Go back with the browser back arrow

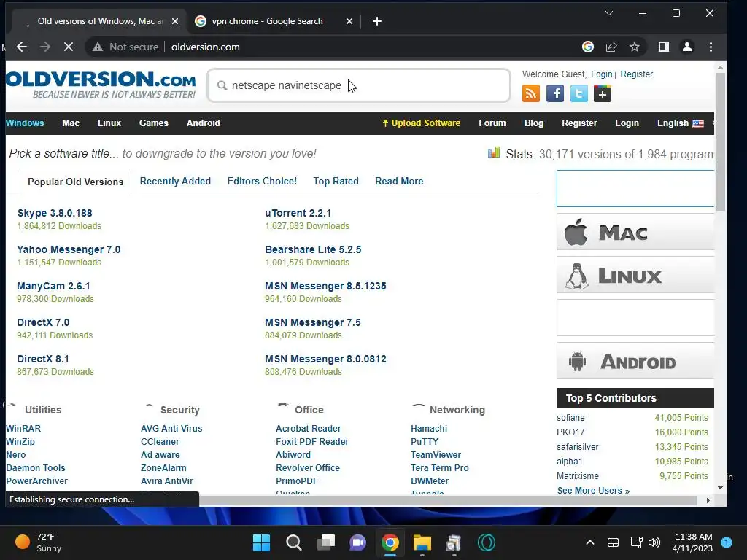(x=22, y=47)
